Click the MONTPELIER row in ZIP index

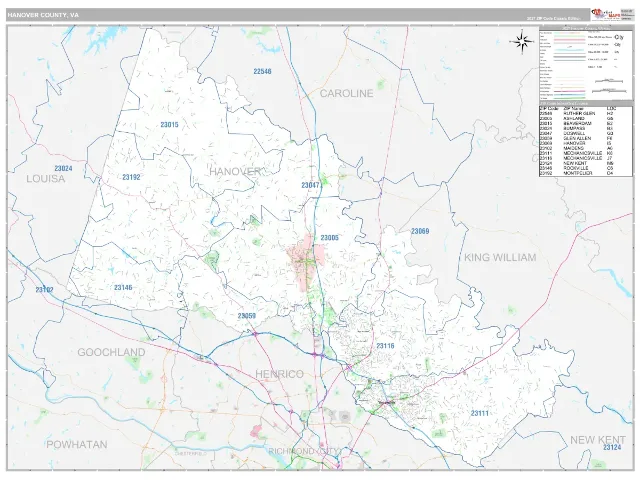coord(585,173)
